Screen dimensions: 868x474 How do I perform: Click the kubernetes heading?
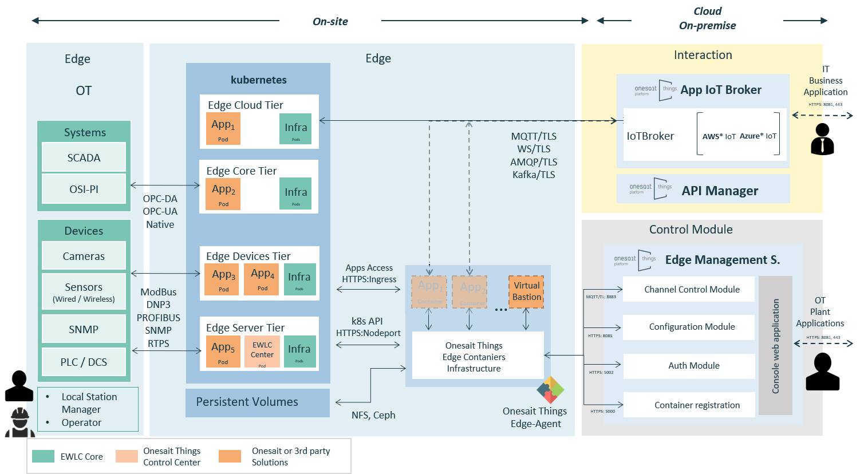point(259,80)
